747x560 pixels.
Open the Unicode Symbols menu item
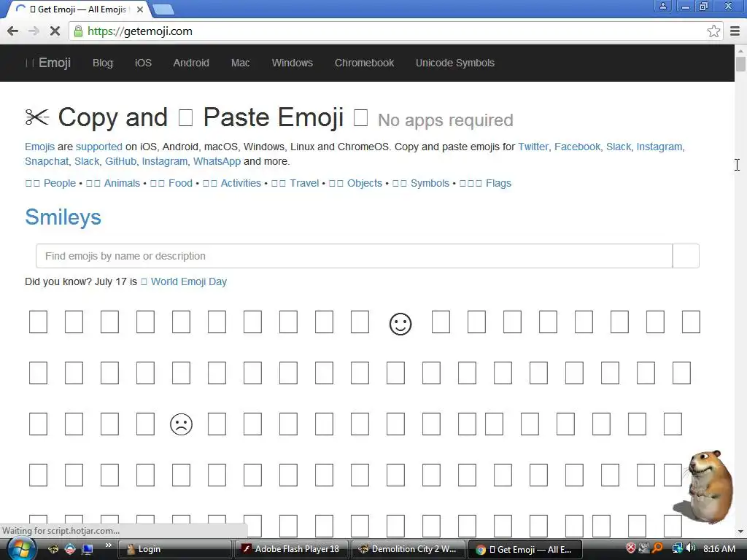455,63
